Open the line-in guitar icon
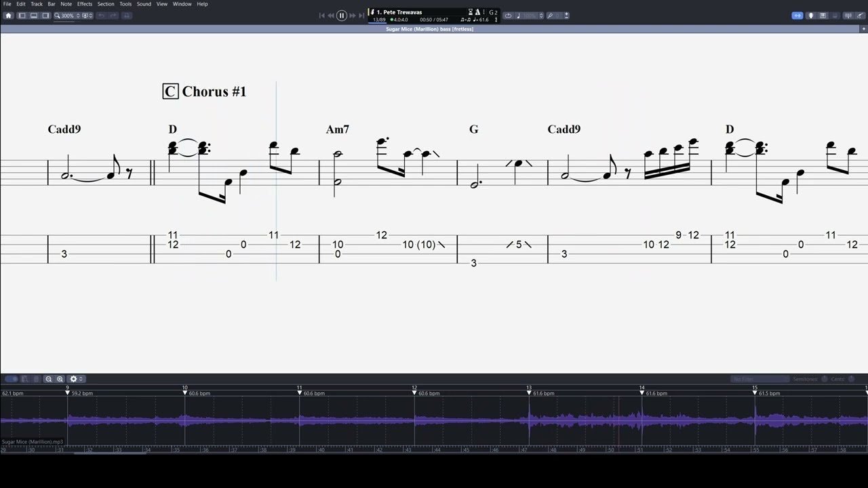Image resolution: width=868 pixels, height=488 pixels. click(861, 16)
